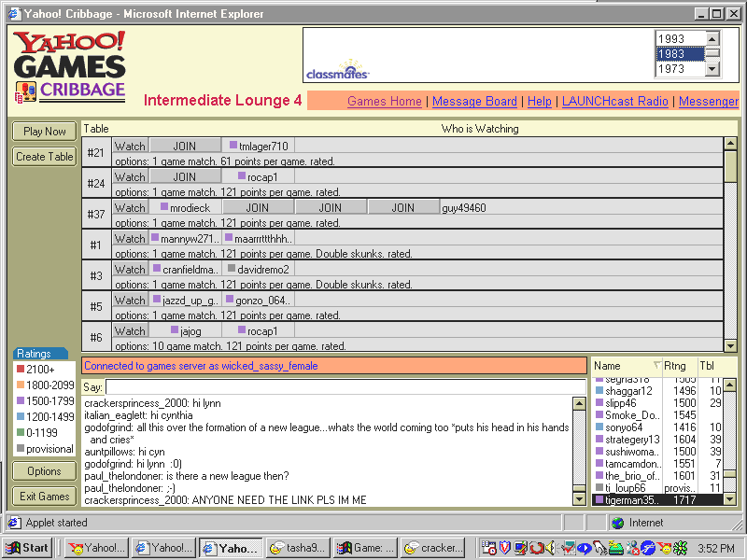Click the red checkmark monitor tray icon
Image resolution: width=747 pixels, height=560 pixels.
click(568, 548)
